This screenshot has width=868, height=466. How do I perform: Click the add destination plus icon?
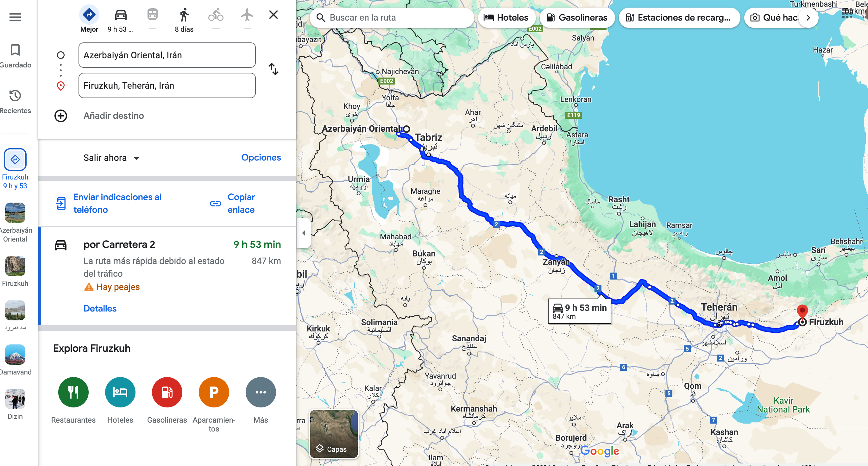point(61,116)
